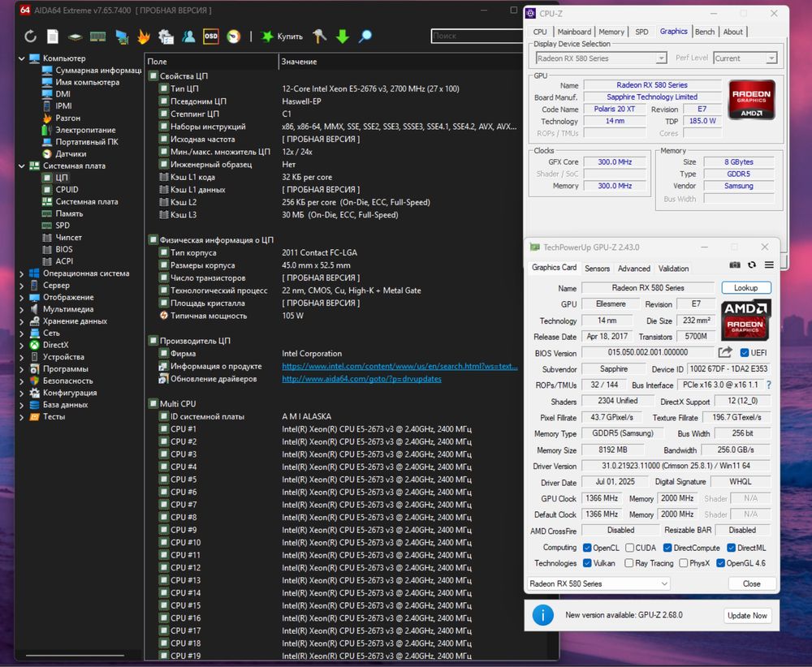Screen dimensions: 812x667
Task: Click the motherboard chip toolbar icon
Action: pos(75,37)
